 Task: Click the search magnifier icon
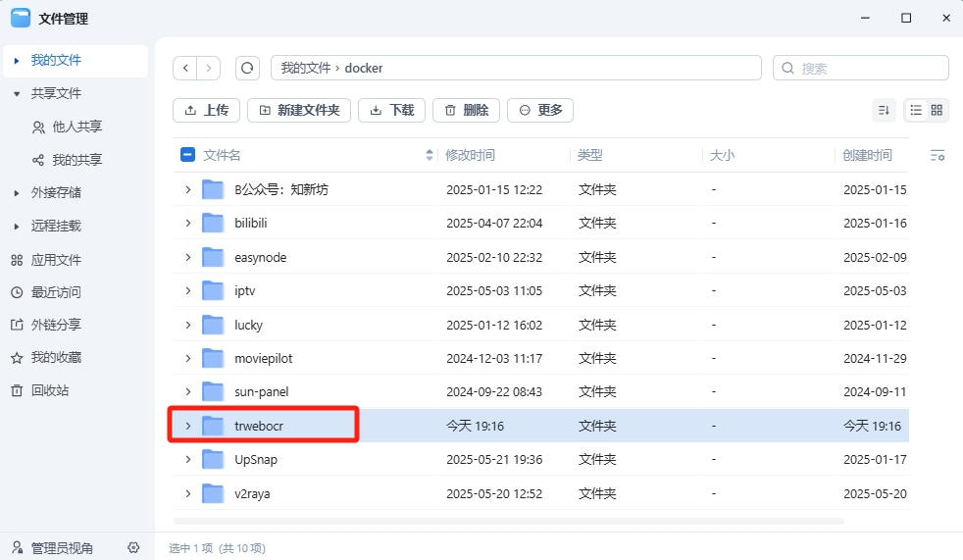788,68
